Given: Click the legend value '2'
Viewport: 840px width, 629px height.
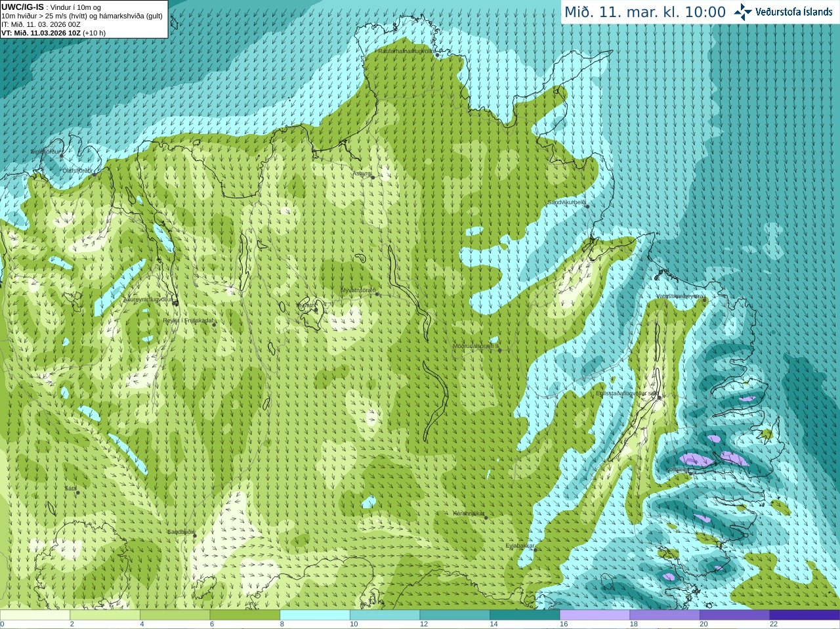Looking at the screenshot, I should click(x=72, y=624).
